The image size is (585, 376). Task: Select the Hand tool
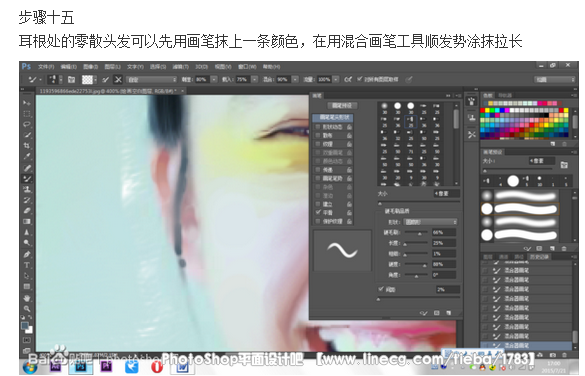tap(27, 298)
